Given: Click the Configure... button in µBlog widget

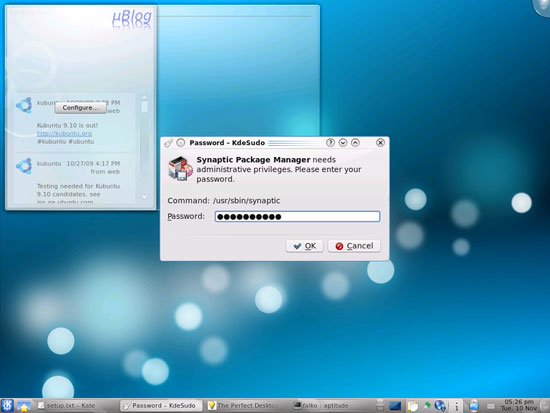Looking at the screenshot, I should click(81, 108).
